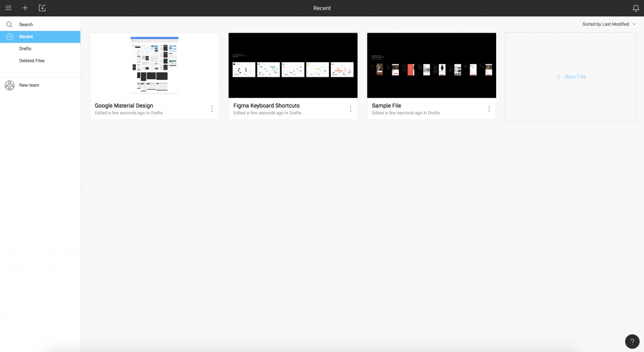
Task: Open the help question mark button
Action: [632, 341]
